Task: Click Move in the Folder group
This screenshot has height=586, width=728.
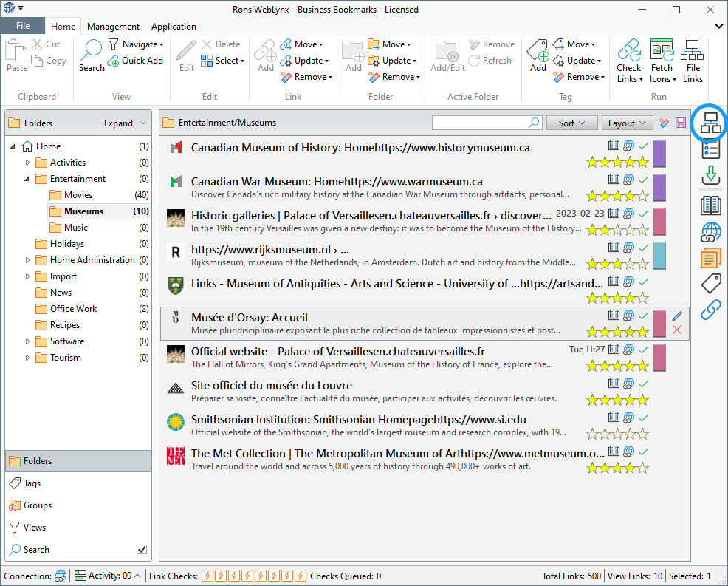Action: click(x=389, y=44)
